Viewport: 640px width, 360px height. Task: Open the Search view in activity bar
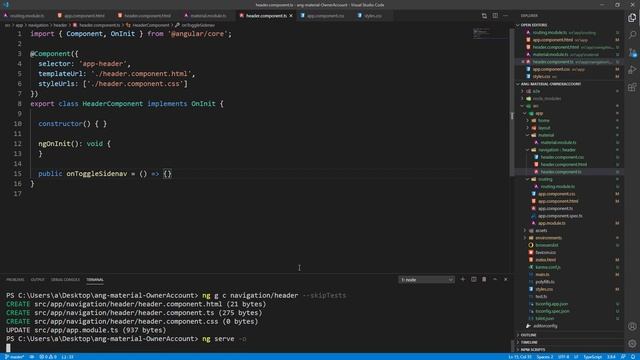[x=632, y=35]
